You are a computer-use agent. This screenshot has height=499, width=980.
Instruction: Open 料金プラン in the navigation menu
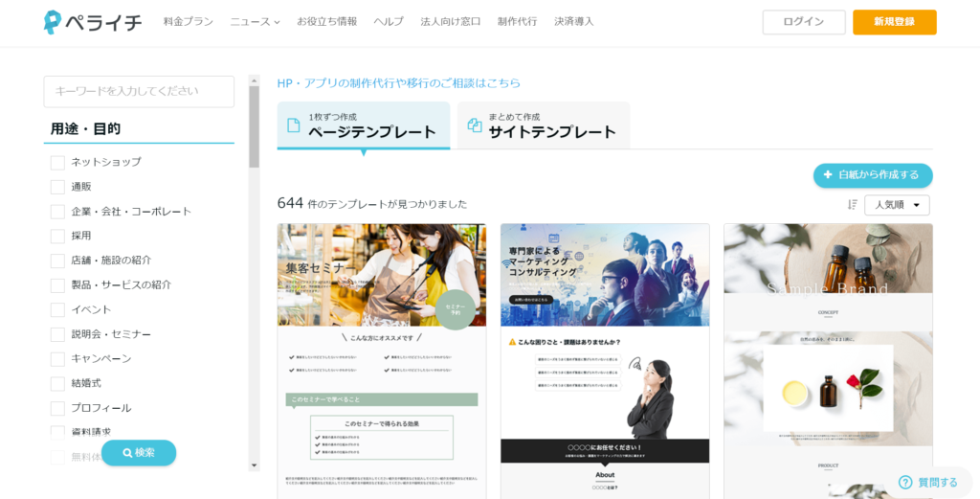coord(189,21)
